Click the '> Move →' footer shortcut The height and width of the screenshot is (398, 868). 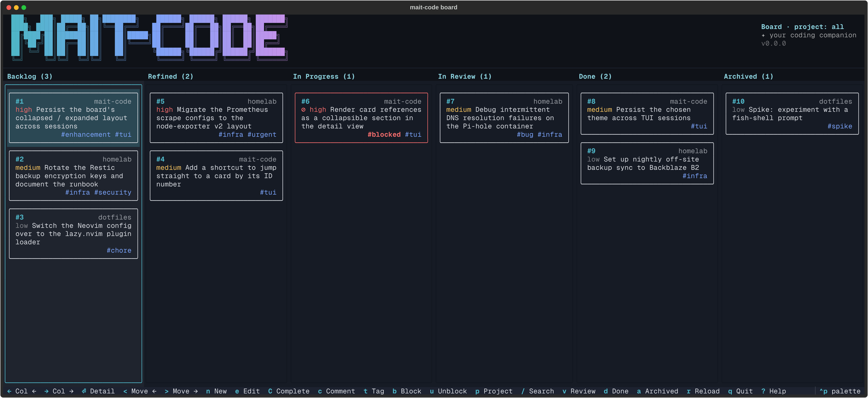[181, 391]
